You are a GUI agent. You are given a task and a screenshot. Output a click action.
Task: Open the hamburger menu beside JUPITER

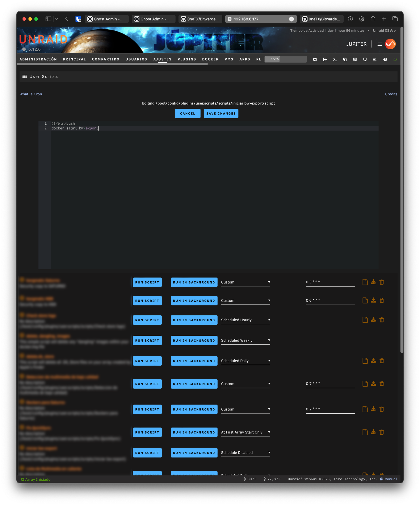(380, 44)
